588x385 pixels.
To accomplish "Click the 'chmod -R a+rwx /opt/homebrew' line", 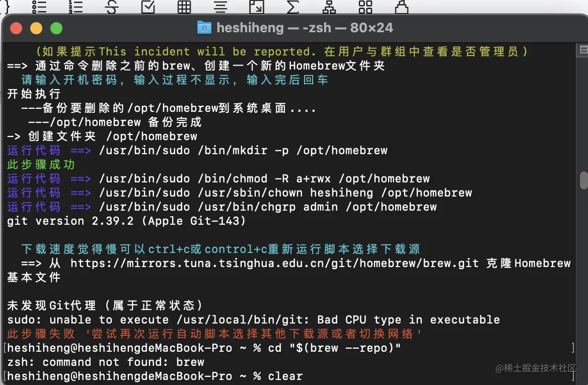I will coord(218,178).
